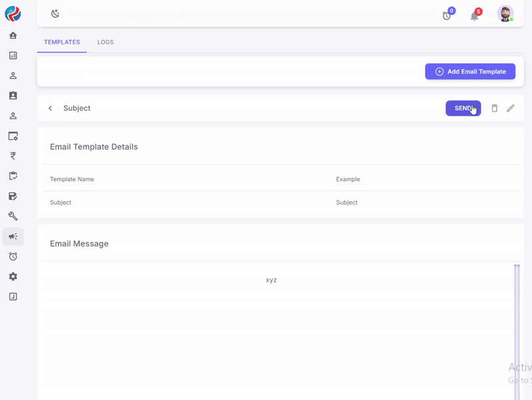Click the home icon in sidebar
Viewport: 532px width, 400px height.
(13, 35)
